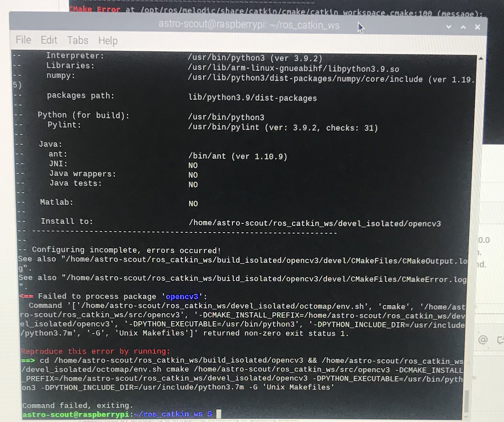This screenshot has width=504, height=422.
Task: Open the Tabs menu
Action: coord(78,40)
